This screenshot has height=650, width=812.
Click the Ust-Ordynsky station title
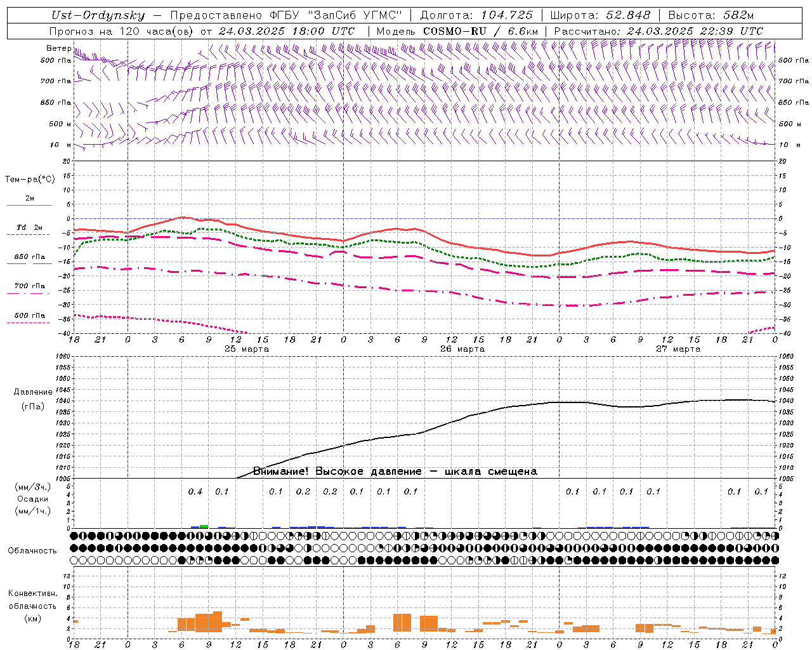(x=97, y=15)
